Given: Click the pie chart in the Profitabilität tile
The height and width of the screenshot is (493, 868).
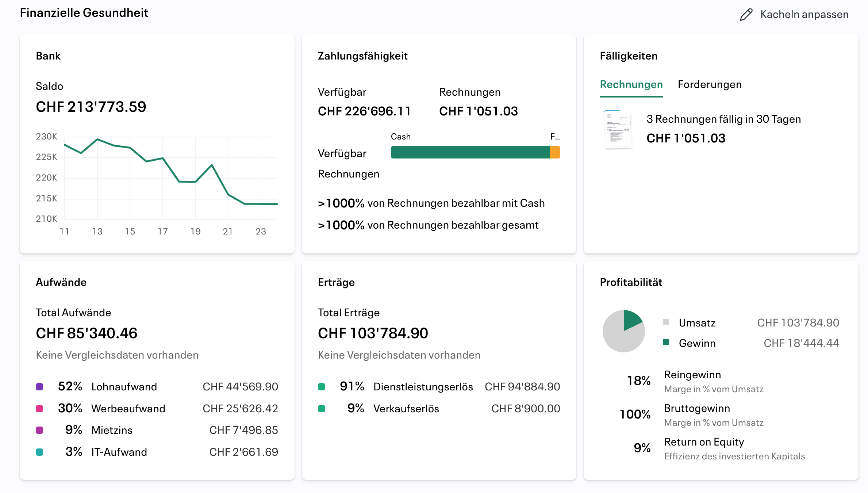Looking at the screenshot, I should tap(624, 331).
